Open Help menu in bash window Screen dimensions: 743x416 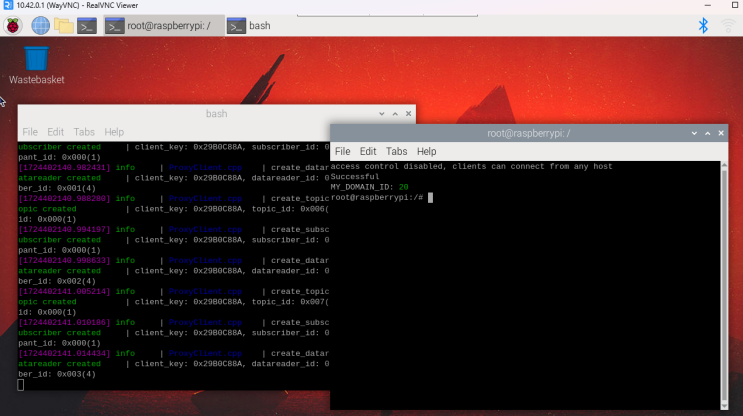click(114, 132)
